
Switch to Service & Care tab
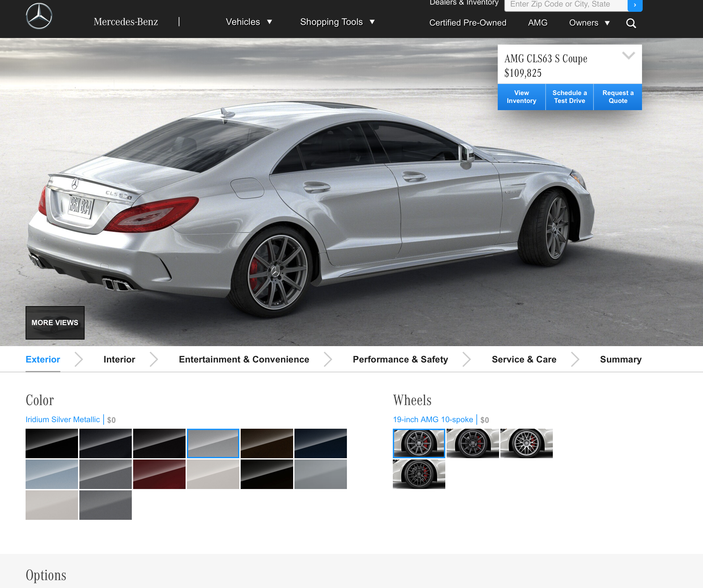click(524, 360)
